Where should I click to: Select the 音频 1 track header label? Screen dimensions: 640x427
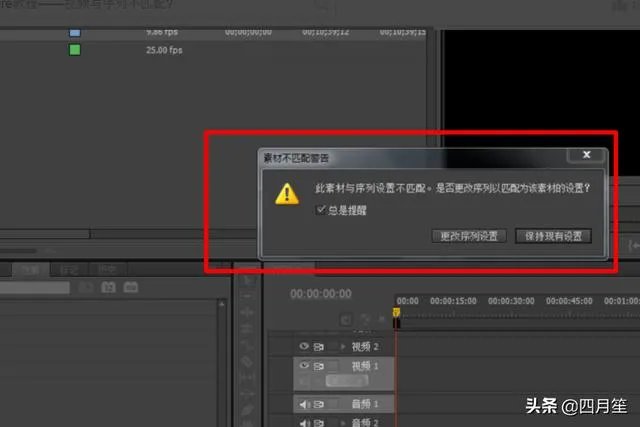point(365,404)
